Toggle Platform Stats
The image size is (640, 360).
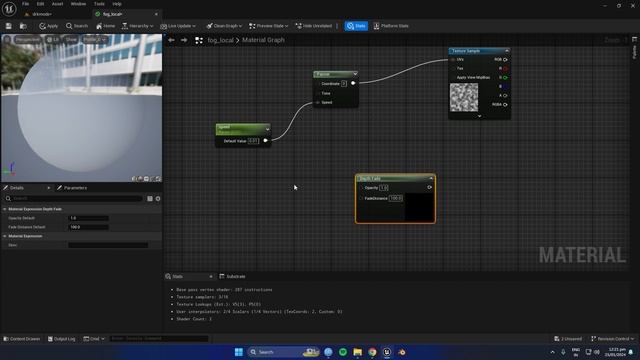tap(391, 26)
